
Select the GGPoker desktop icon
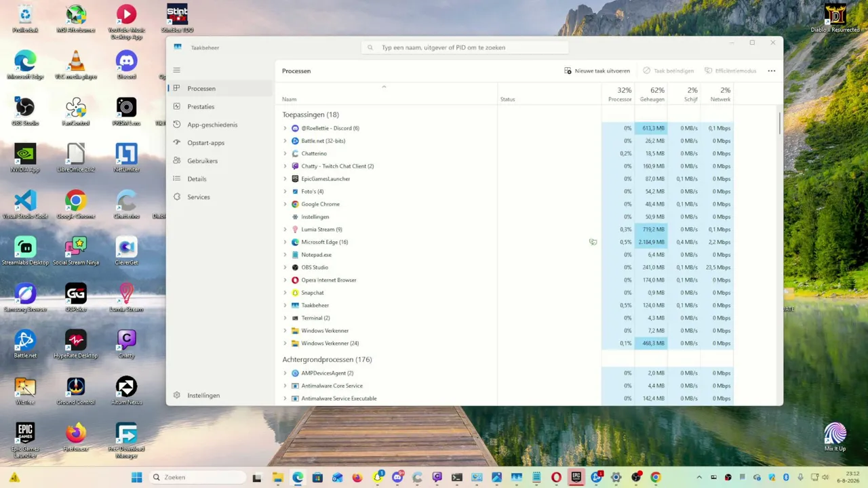point(75,298)
